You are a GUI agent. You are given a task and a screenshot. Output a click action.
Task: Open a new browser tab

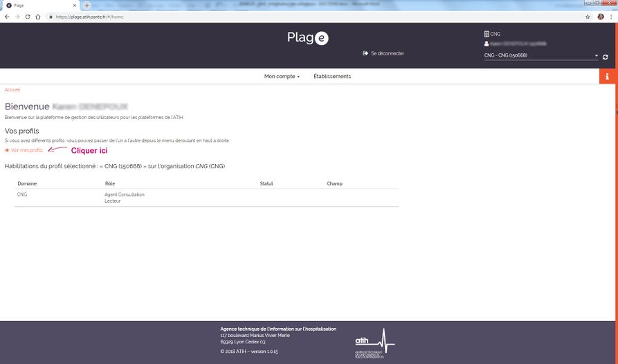coord(87,6)
